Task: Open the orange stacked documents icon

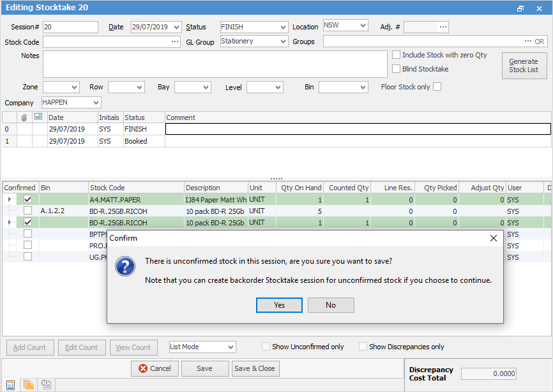Action: click(x=28, y=384)
